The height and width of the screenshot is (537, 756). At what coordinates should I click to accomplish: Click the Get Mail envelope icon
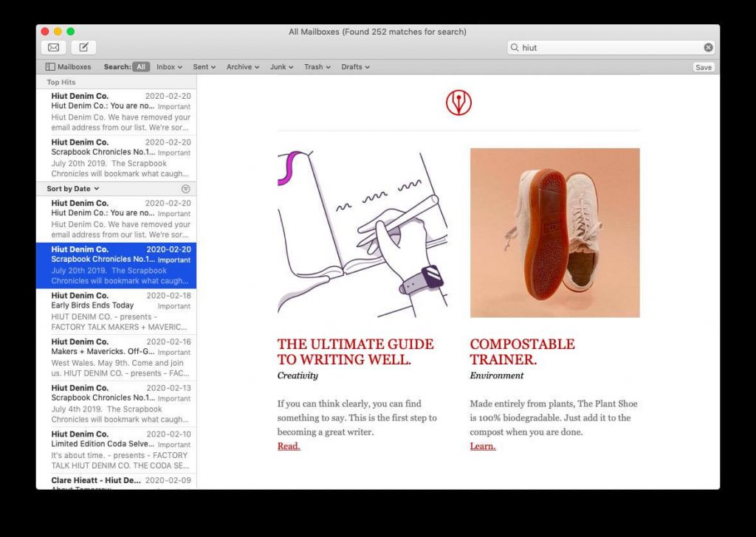(x=53, y=47)
